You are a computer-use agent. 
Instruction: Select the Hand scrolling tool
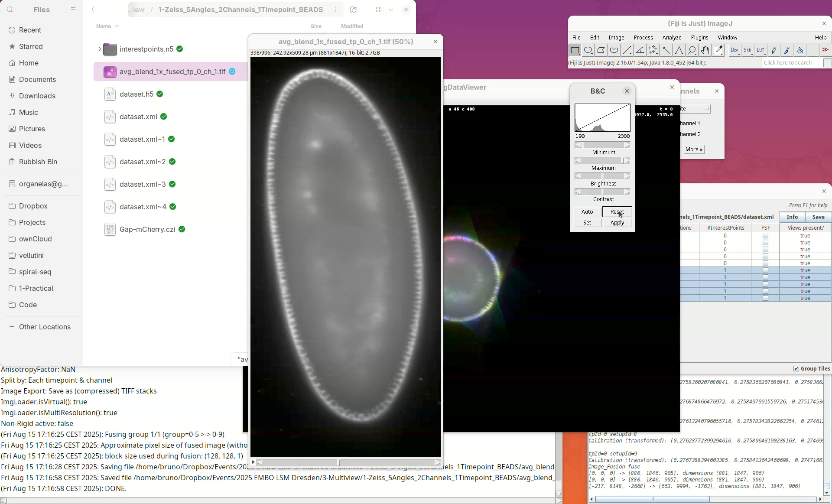point(705,50)
